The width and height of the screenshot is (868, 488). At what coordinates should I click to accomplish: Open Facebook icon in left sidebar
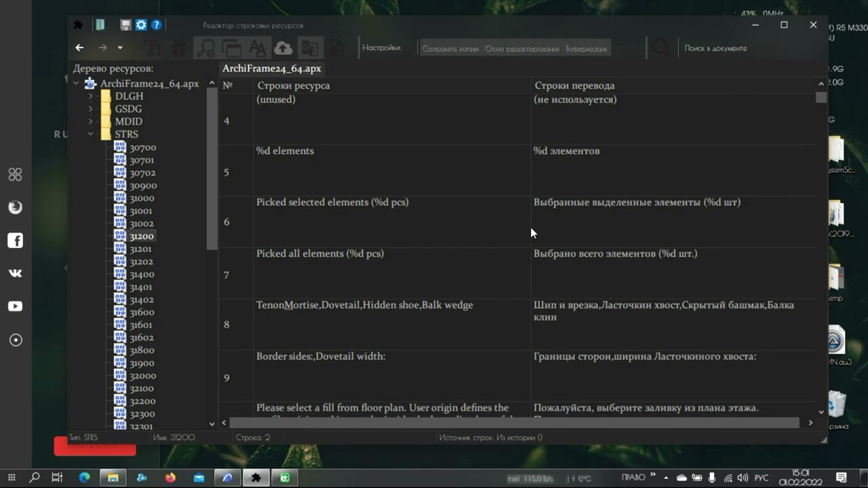[x=15, y=240]
